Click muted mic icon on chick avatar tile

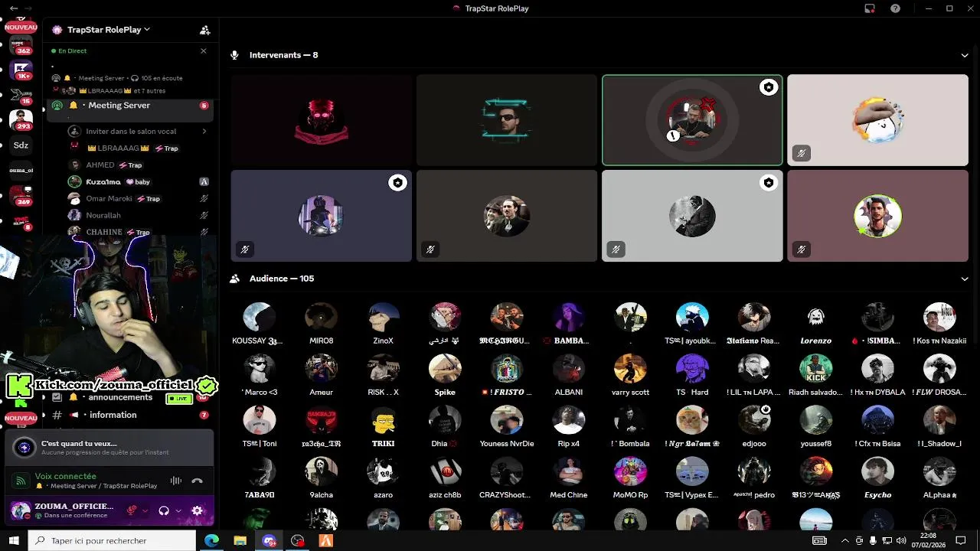tap(802, 153)
